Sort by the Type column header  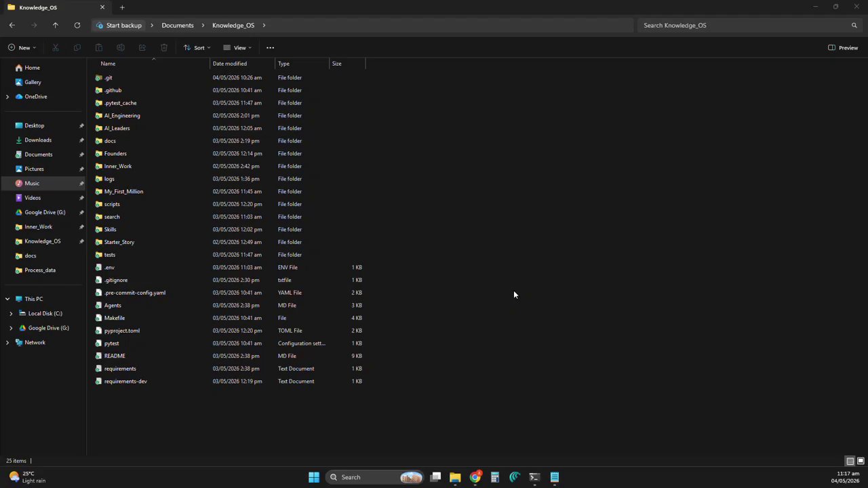[283, 64]
